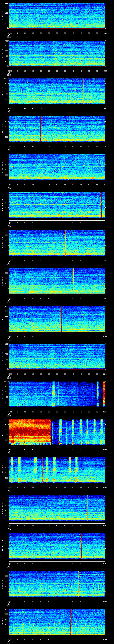This screenshot has width=114, height=644.
Task: Select the spectrogram panel beginning at 9:16:00
Action: click(x=57, y=584)
